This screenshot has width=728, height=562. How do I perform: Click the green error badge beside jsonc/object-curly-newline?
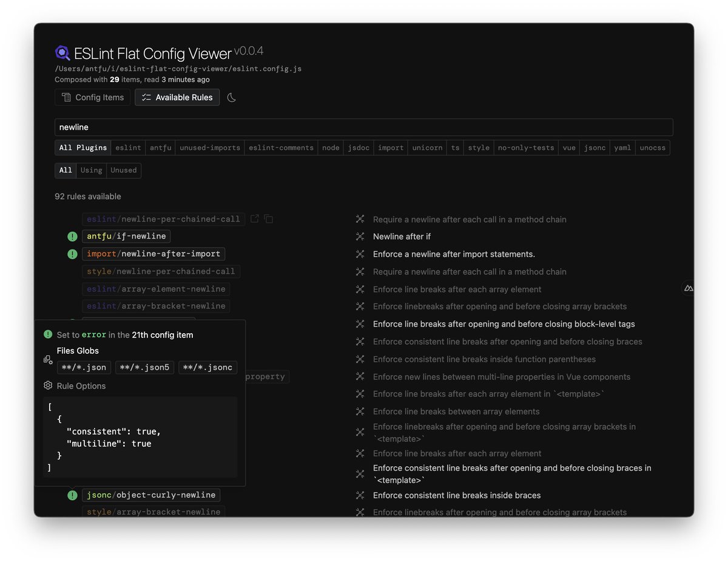tap(72, 495)
